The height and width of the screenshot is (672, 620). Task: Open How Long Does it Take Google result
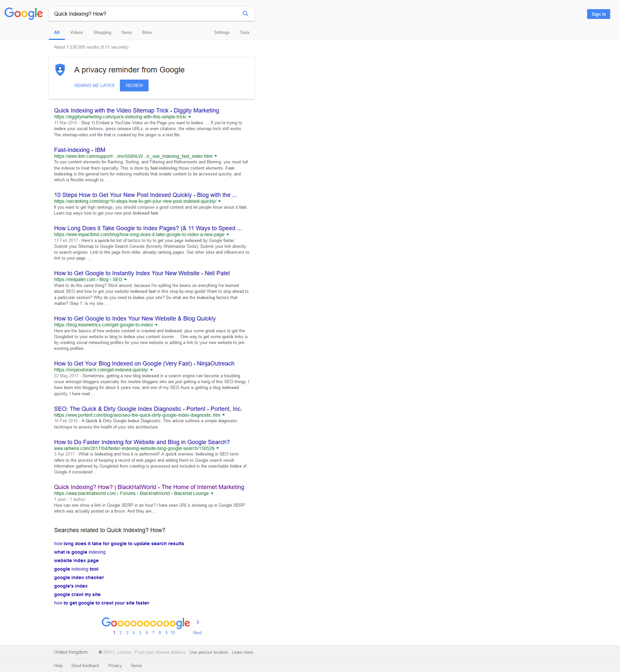(148, 228)
